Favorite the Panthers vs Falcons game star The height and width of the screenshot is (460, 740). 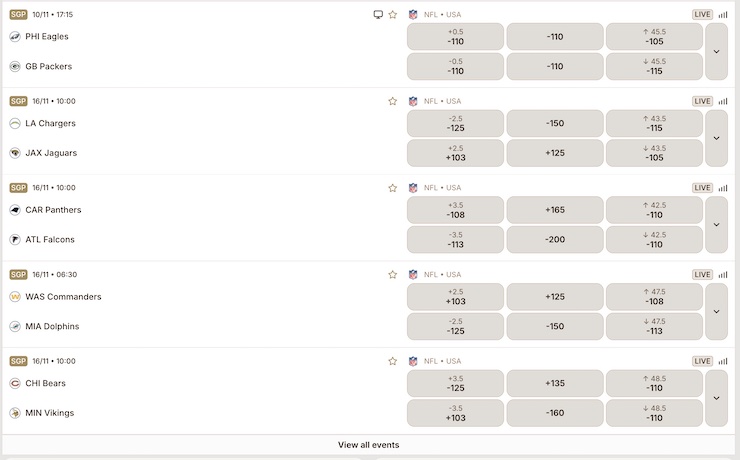pyautogui.click(x=393, y=188)
